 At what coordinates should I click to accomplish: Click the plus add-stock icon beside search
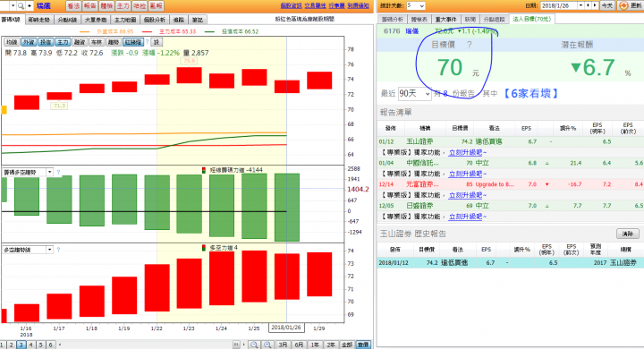(30, 5)
